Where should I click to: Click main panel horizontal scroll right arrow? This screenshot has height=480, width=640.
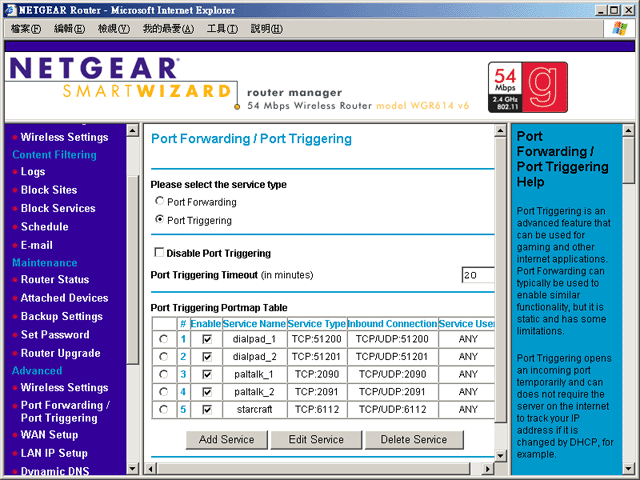coord(487,469)
